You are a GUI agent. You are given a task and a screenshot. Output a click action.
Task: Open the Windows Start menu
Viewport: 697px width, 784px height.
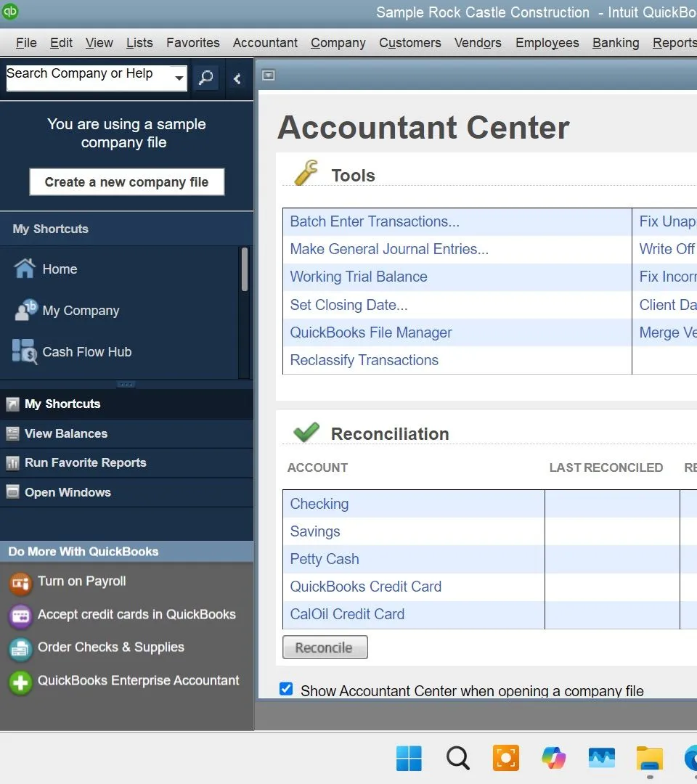[409, 758]
